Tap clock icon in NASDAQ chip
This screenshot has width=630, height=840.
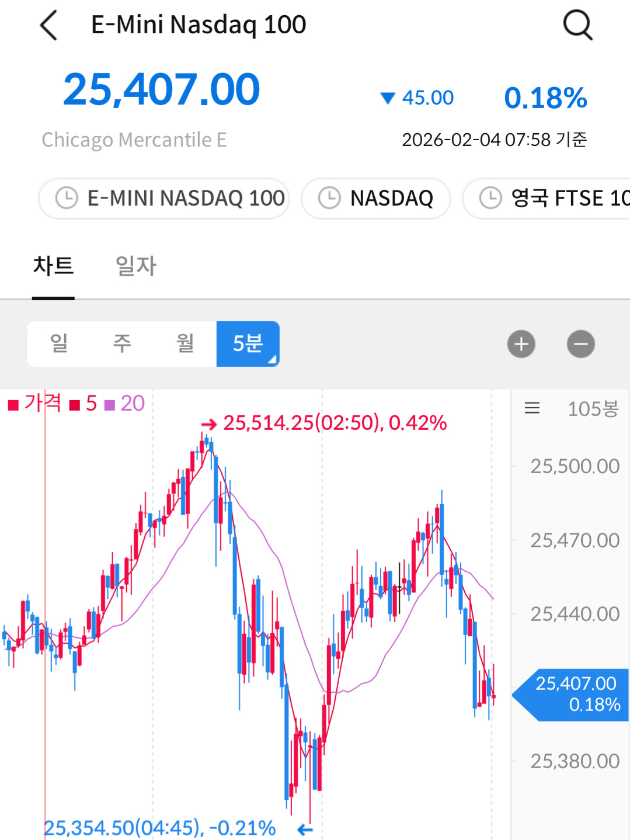coord(329,198)
